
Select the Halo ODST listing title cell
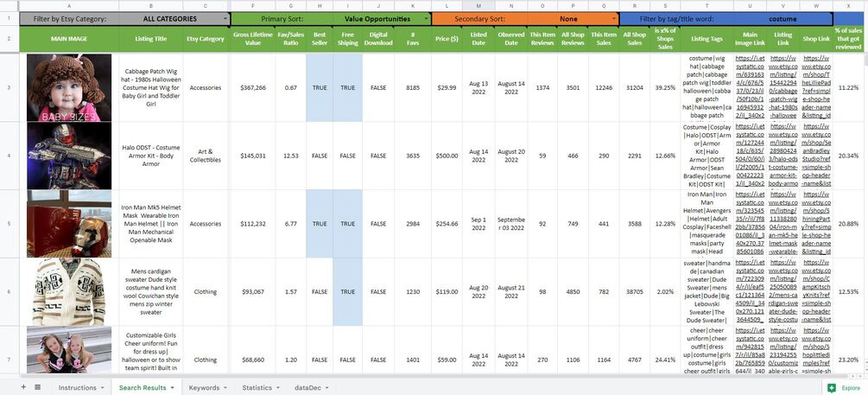pos(151,156)
